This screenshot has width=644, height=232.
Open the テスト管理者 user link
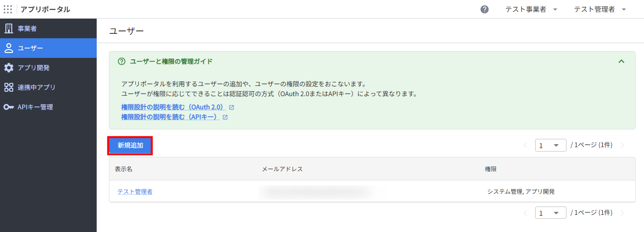(135, 191)
